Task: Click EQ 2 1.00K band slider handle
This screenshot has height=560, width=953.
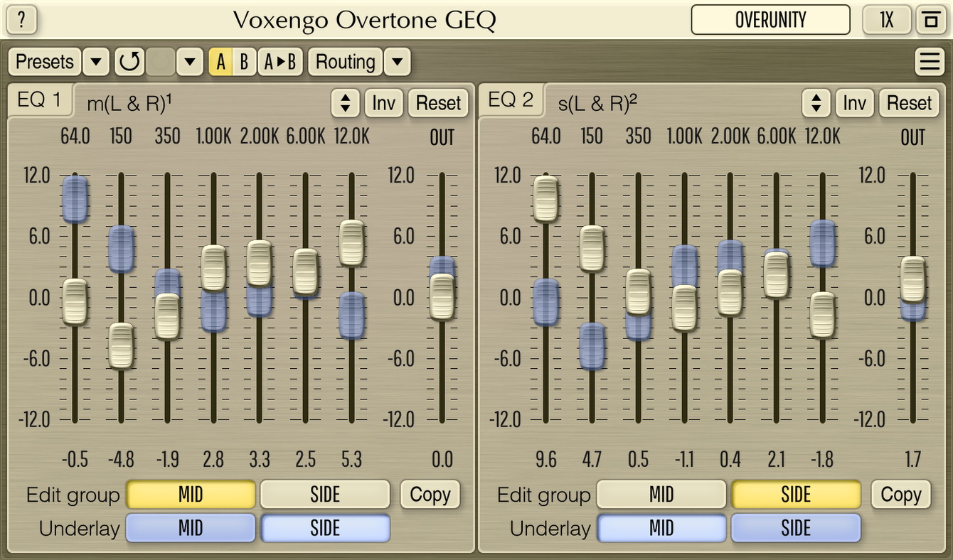Action: coord(684,308)
